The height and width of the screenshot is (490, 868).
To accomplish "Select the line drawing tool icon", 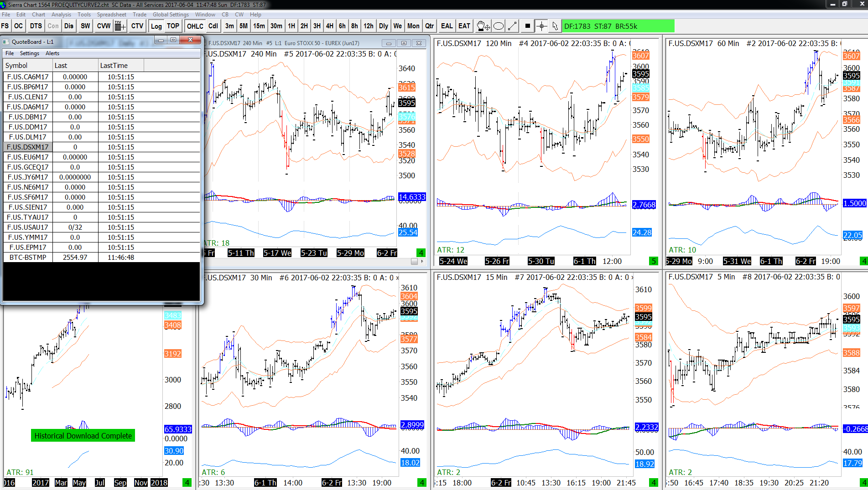I will click(x=512, y=26).
